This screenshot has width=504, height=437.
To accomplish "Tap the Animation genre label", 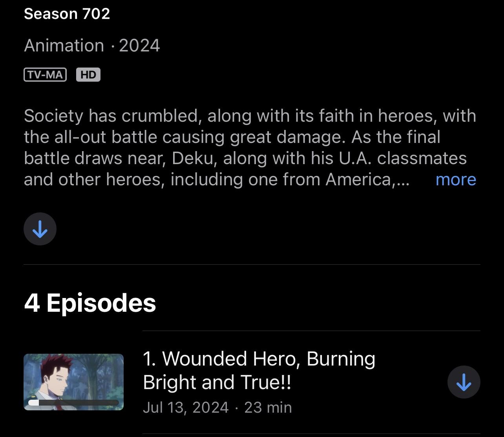I will tap(64, 46).
